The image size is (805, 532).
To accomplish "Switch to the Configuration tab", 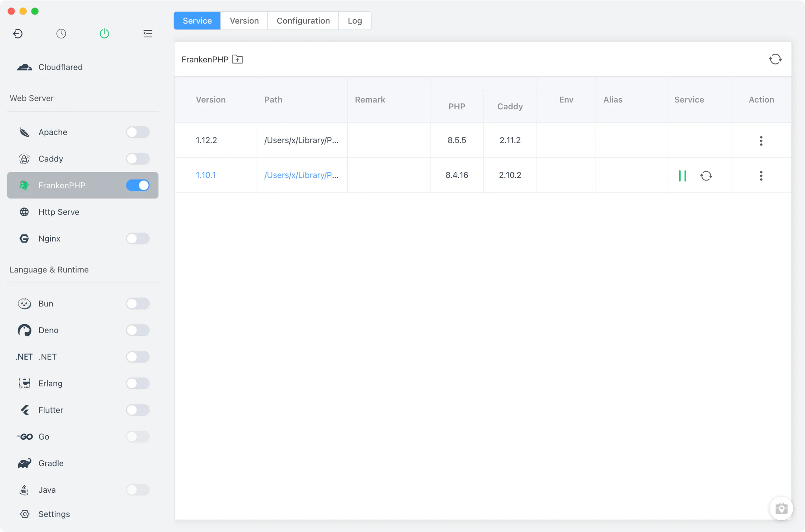I will (303, 20).
